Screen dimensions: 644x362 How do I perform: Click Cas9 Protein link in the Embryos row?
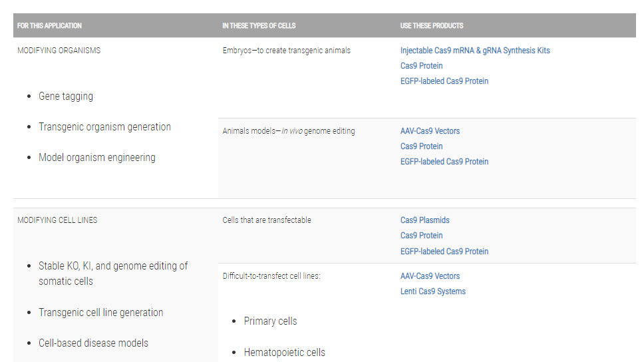[421, 66]
